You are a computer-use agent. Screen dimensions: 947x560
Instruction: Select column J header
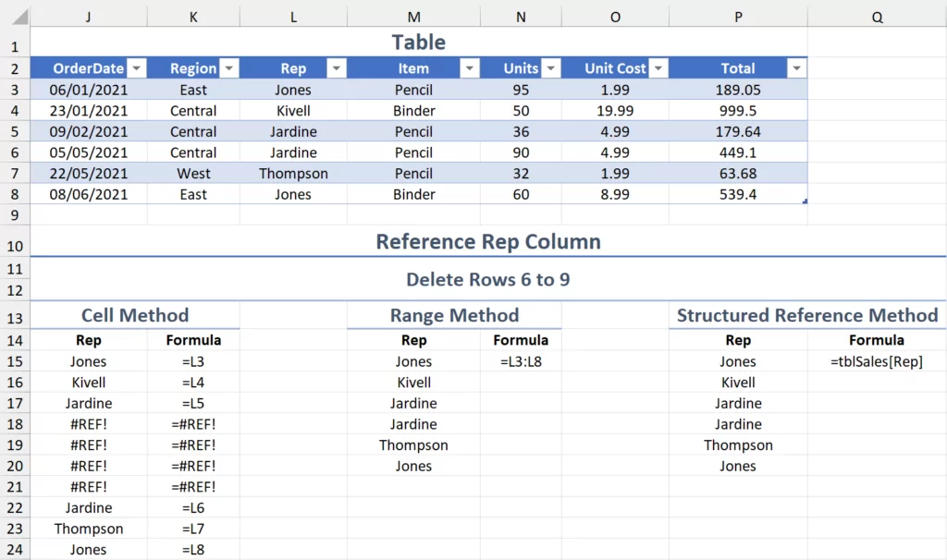[x=88, y=17]
